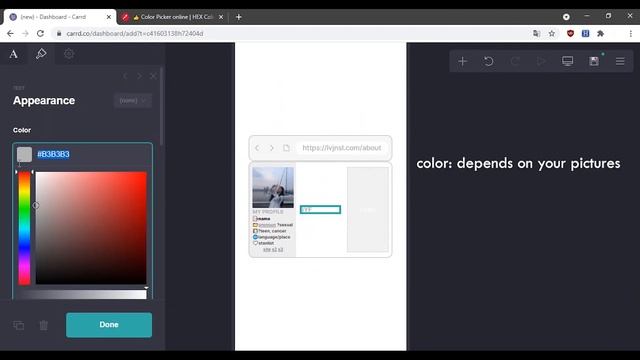The image size is (640, 360).
Task: Select the #B3B3B3 hex color field
Action: 53,154
